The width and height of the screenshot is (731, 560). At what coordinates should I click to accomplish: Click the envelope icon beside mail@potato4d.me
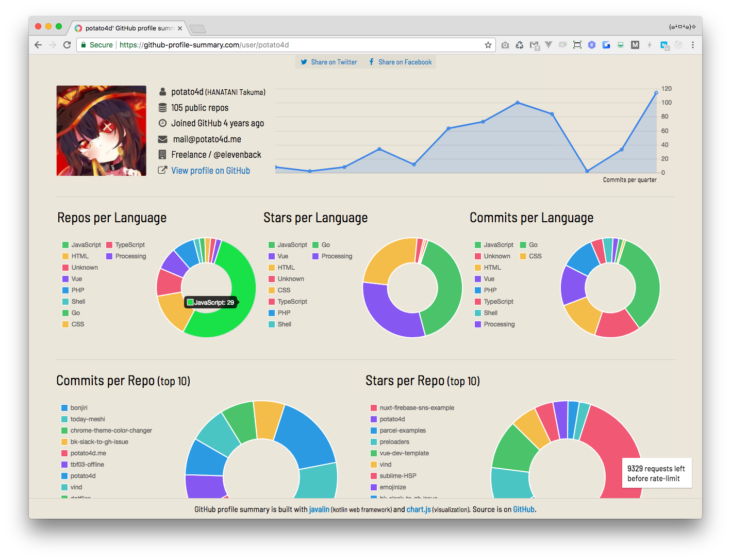pos(162,139)
